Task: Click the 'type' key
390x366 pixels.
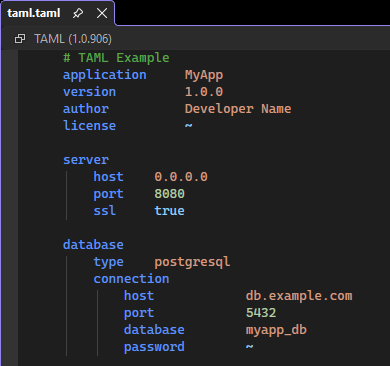Action: point(108,262)
